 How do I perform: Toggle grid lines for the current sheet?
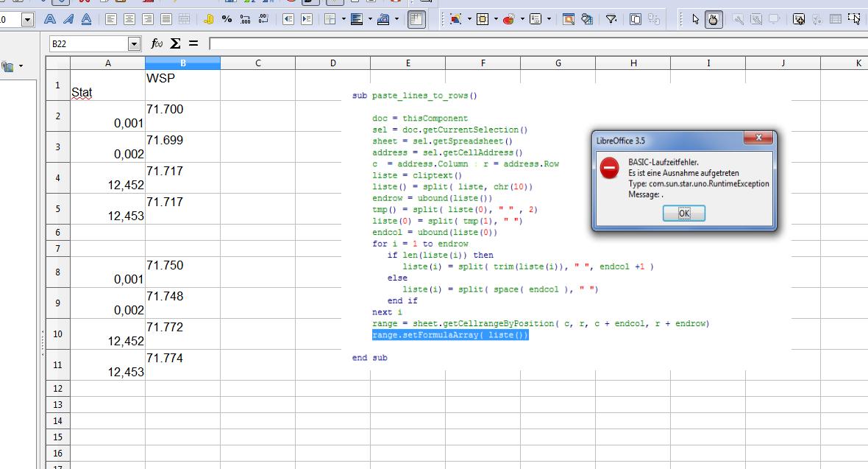[416, 19]
